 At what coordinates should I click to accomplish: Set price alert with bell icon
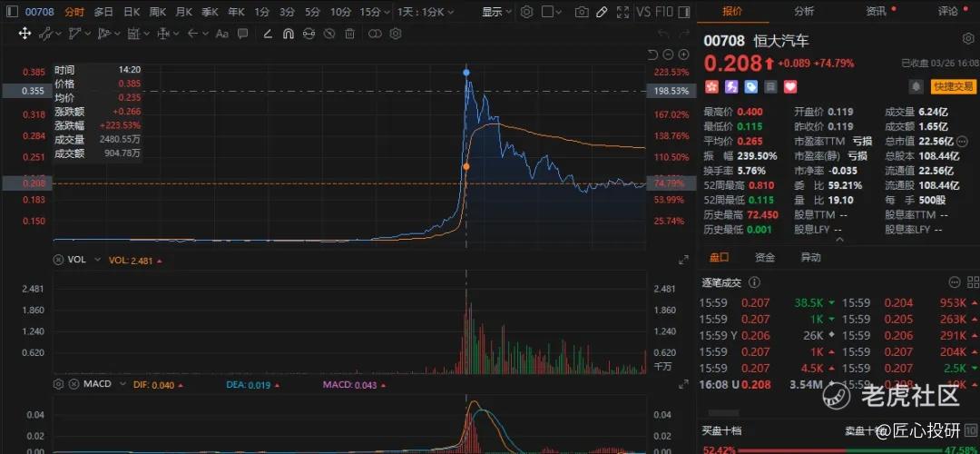click(916, 87)
